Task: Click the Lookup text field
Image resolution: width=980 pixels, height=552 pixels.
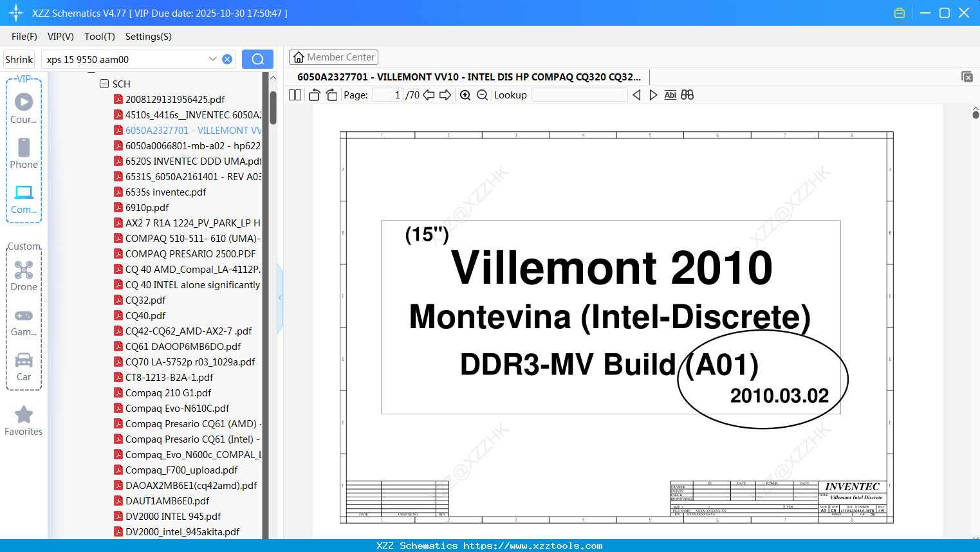Action: point(579,95)
